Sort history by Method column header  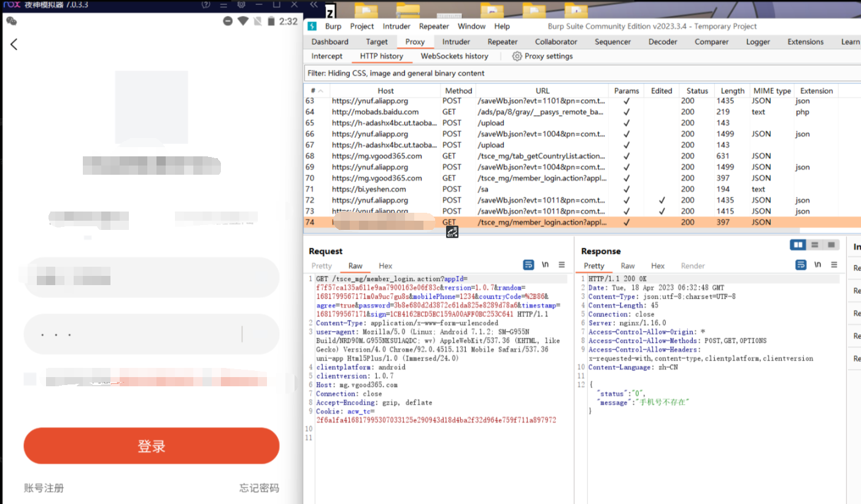[x=458, y=91]
